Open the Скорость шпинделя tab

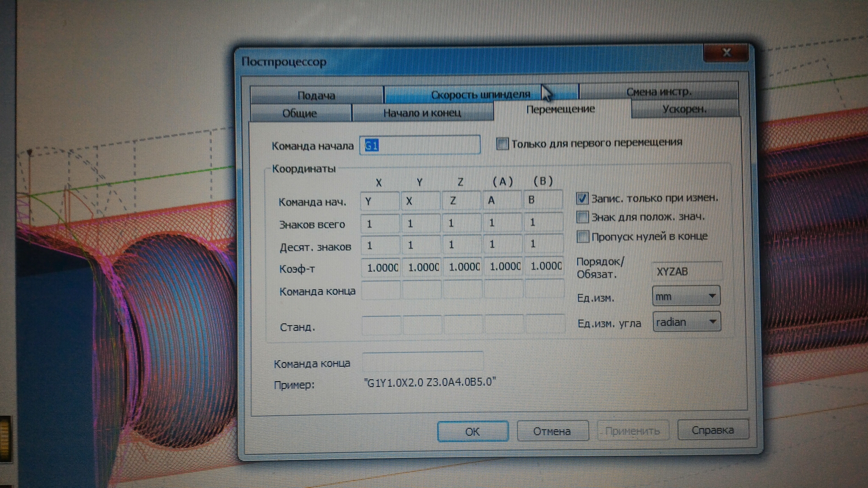[480, 94]
